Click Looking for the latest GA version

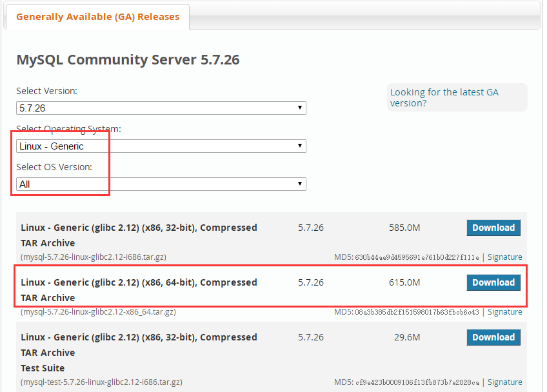[x=444, y=97]
